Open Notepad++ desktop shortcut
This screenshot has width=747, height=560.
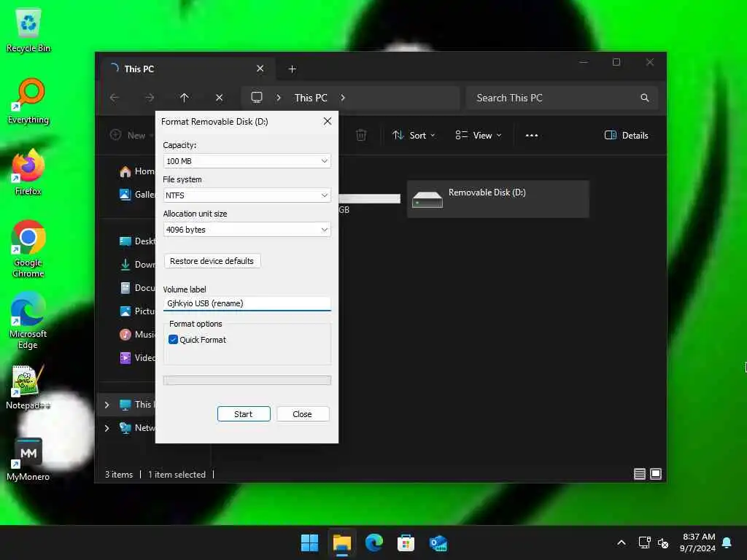(x=28, y=387)
